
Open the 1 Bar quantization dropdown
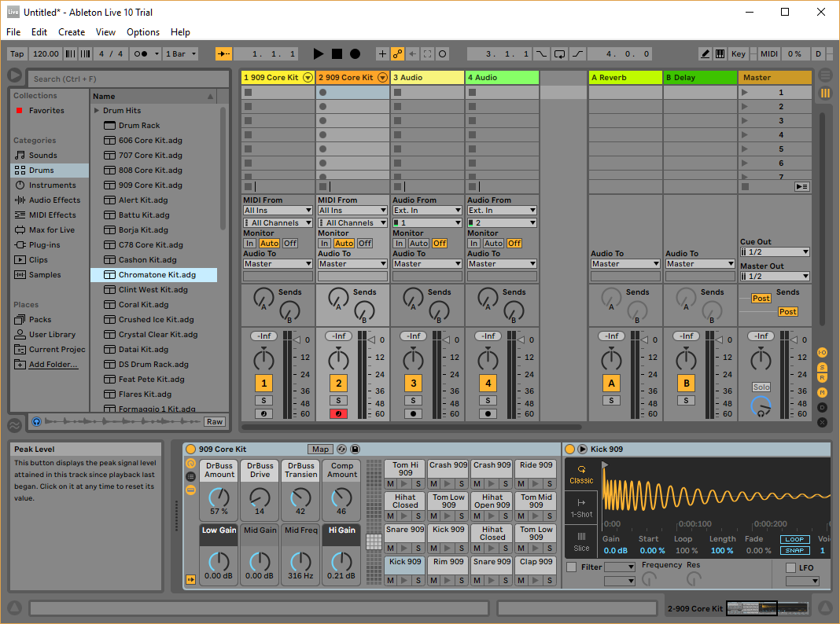(181, 54)
